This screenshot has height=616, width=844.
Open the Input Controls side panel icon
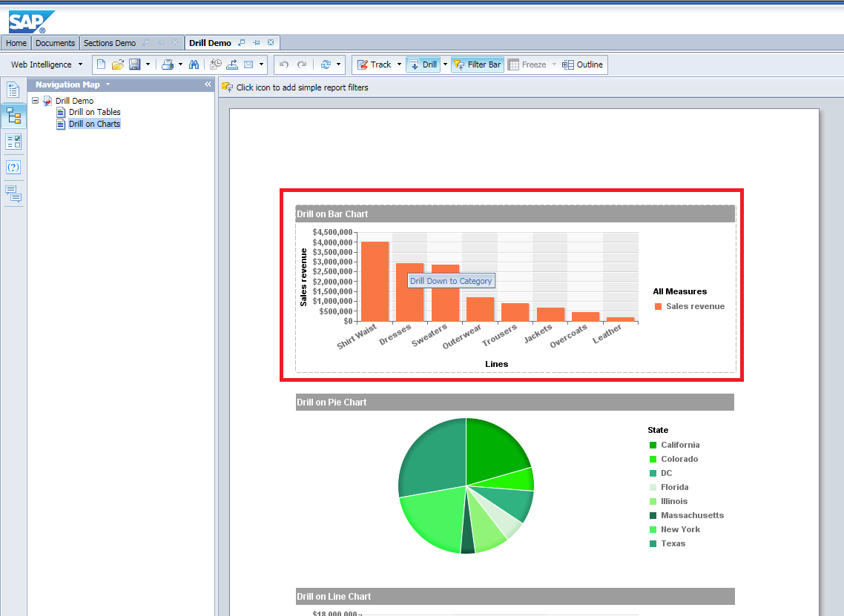point(13,142)
